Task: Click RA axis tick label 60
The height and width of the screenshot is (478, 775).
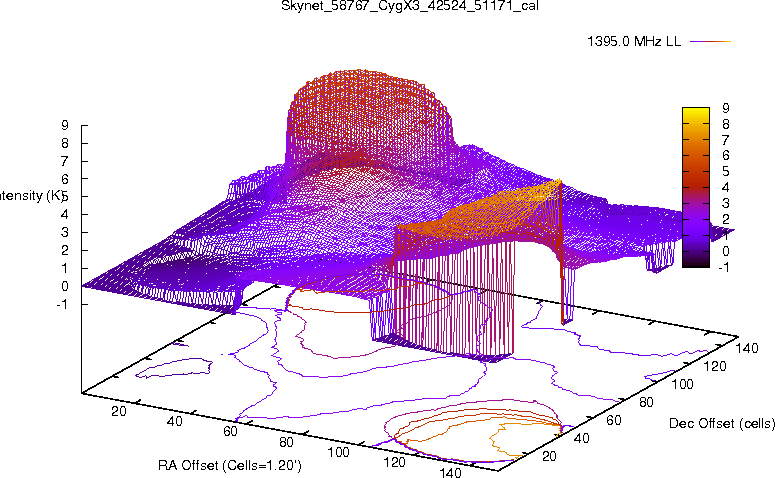Action: coord(230,431)
